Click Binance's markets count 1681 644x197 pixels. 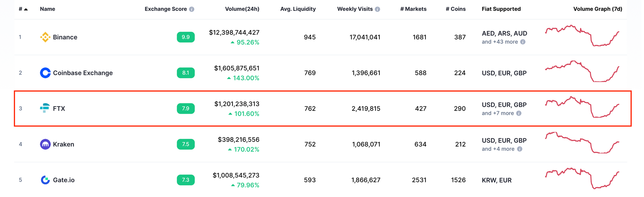click(x=420, y=37)
